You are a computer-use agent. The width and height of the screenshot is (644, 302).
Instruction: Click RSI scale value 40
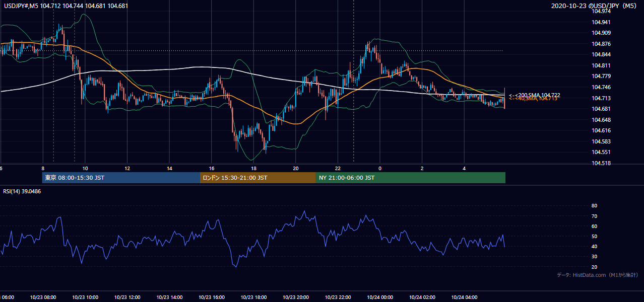coord(594,247)
